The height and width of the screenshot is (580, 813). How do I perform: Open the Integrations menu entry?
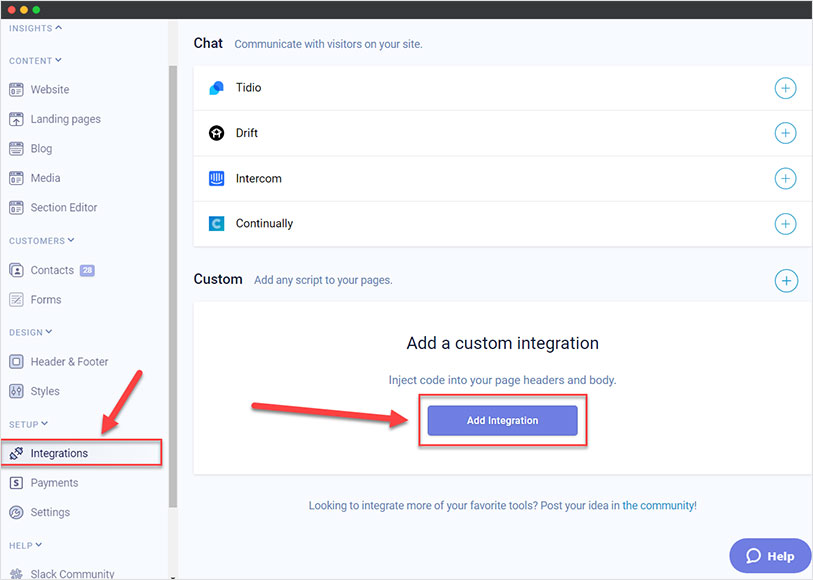pos(60,452)
